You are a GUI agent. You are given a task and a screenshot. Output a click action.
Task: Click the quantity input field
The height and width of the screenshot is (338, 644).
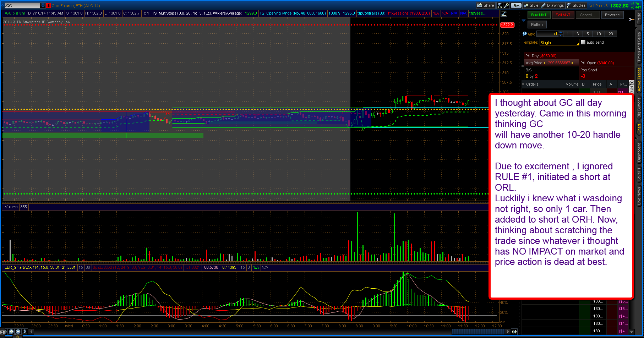pos(547,34)
